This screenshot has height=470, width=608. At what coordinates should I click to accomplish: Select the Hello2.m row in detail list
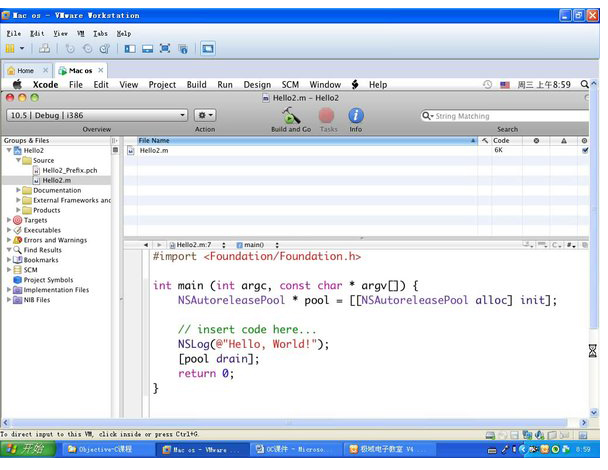point(356,150)
